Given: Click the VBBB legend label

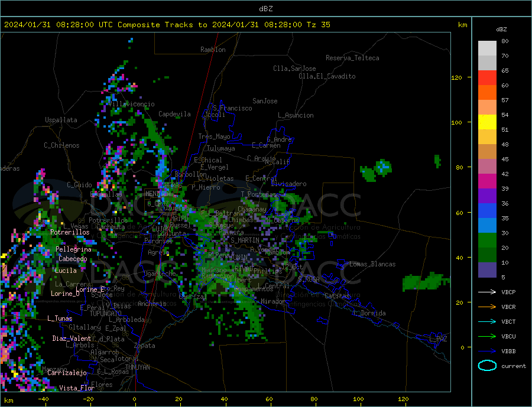Looking at the screenshot, I should point(508,351).
